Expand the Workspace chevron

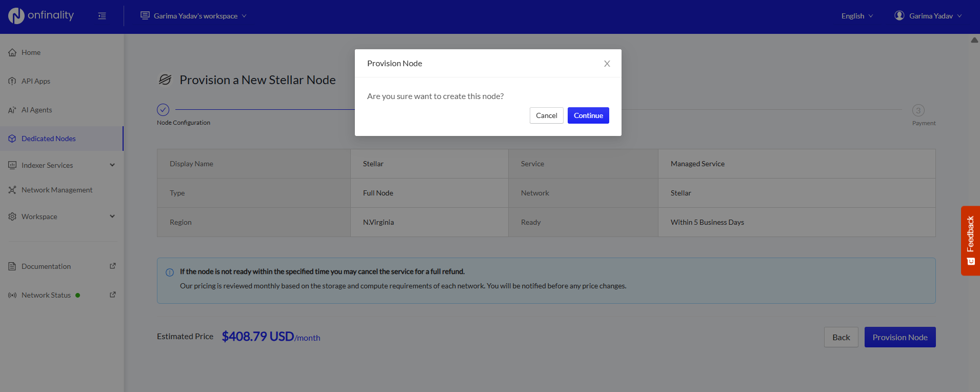pos(112,217)
